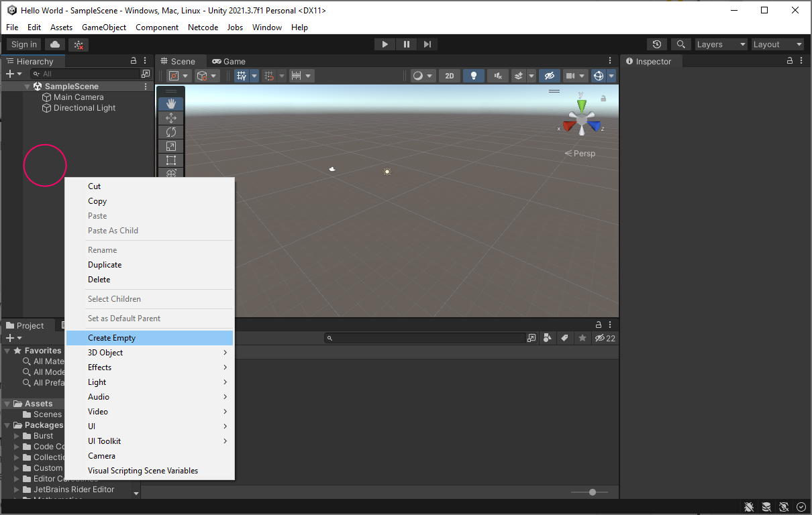Open the cloud services icon
Viewport: 812px width, 515px height.
point(55,44)
